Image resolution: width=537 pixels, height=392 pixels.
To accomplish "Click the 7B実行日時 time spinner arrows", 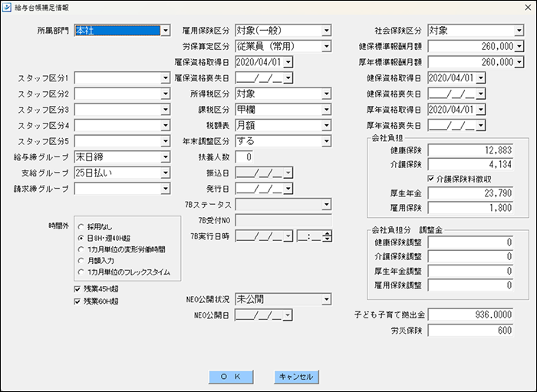I will coord(327,236).
